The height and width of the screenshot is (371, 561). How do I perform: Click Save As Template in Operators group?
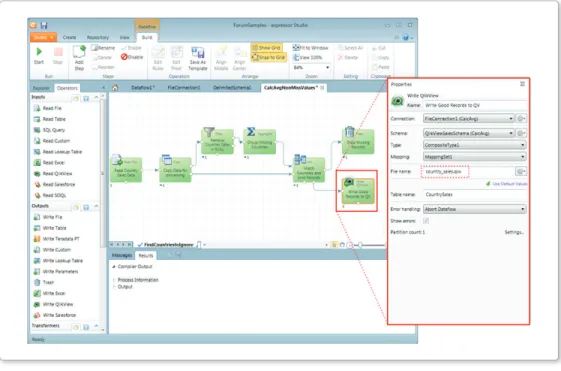click(x=197, y=59)
